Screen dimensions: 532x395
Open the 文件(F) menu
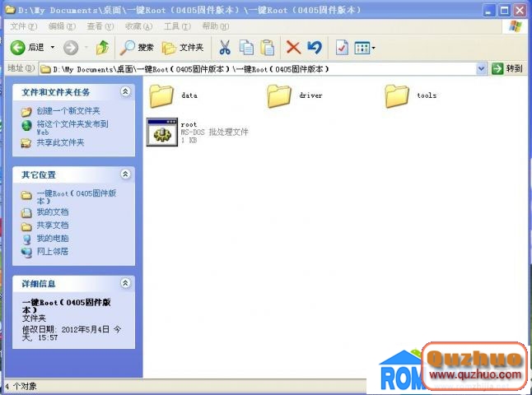click(23, 26)
